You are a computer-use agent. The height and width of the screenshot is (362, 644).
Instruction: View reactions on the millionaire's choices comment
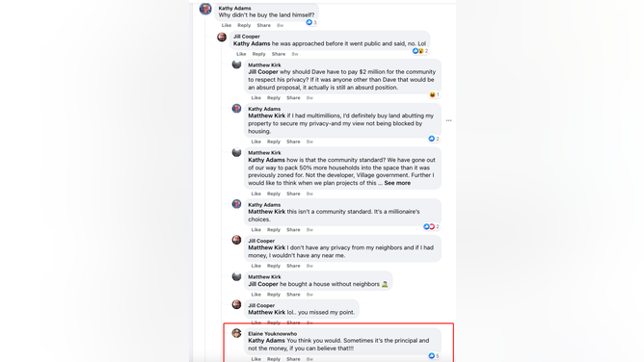point(431,226)
